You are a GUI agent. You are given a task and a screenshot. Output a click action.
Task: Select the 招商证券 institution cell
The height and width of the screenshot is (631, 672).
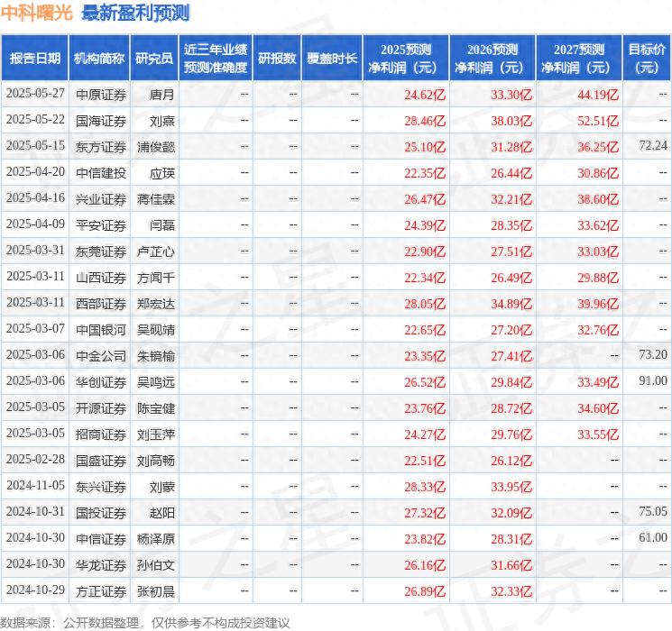point(101,434)
